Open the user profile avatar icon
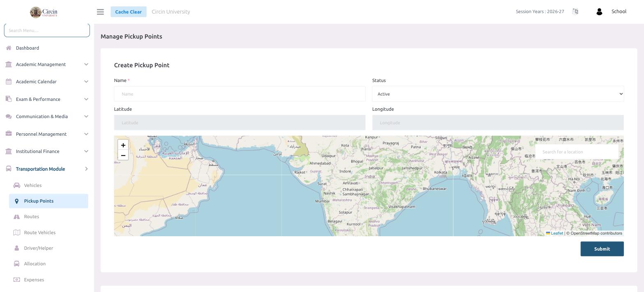The width and height of the screenshot is (644, 292). click(x=599, y=12)
